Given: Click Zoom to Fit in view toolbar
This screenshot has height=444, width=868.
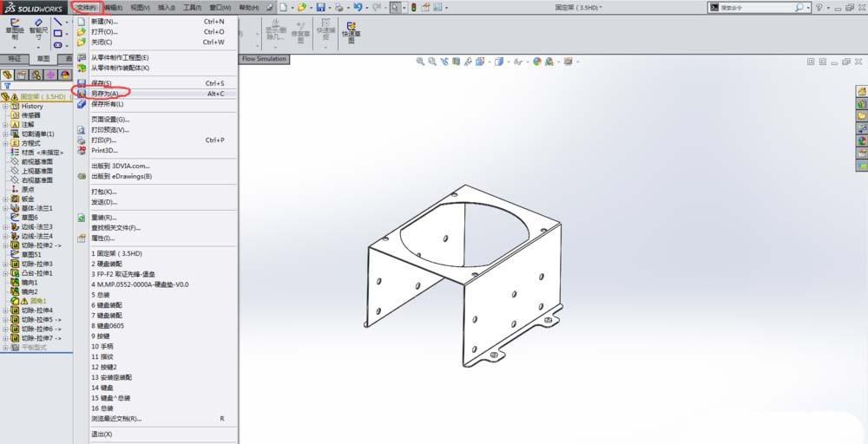Looking at the screenshot, I should coord(421,62).
